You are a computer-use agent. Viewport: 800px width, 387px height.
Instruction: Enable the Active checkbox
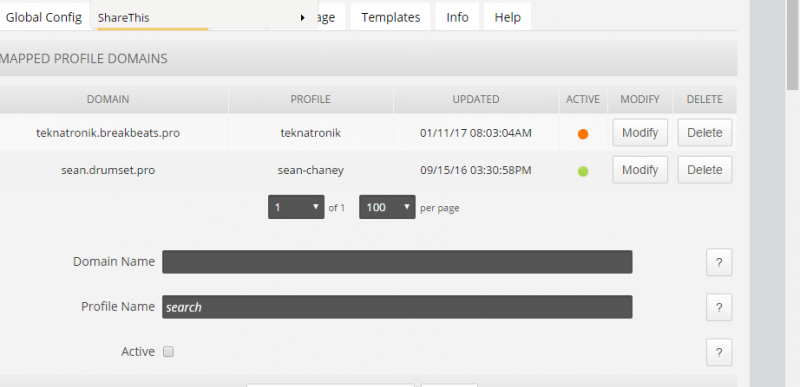[x=168, y=351]
